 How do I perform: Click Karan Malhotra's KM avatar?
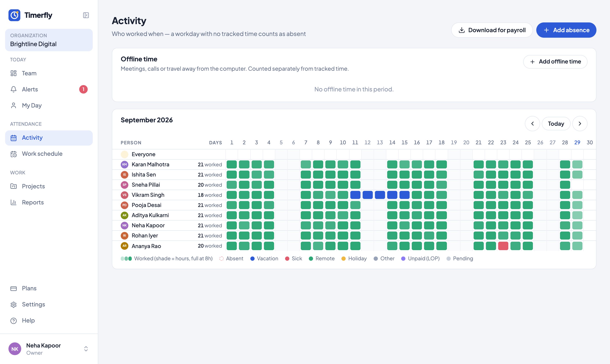[x=125, y=164]
